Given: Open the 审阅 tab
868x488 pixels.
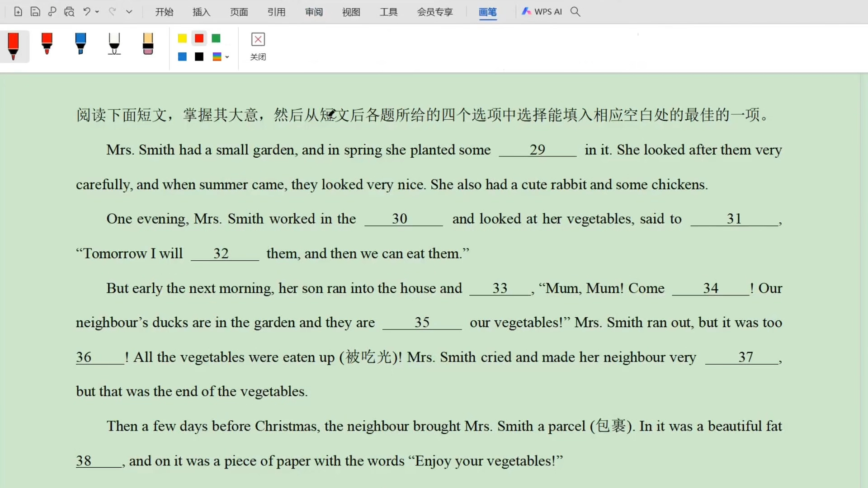Looking at the screenshot, I should [x=314, y=12].
